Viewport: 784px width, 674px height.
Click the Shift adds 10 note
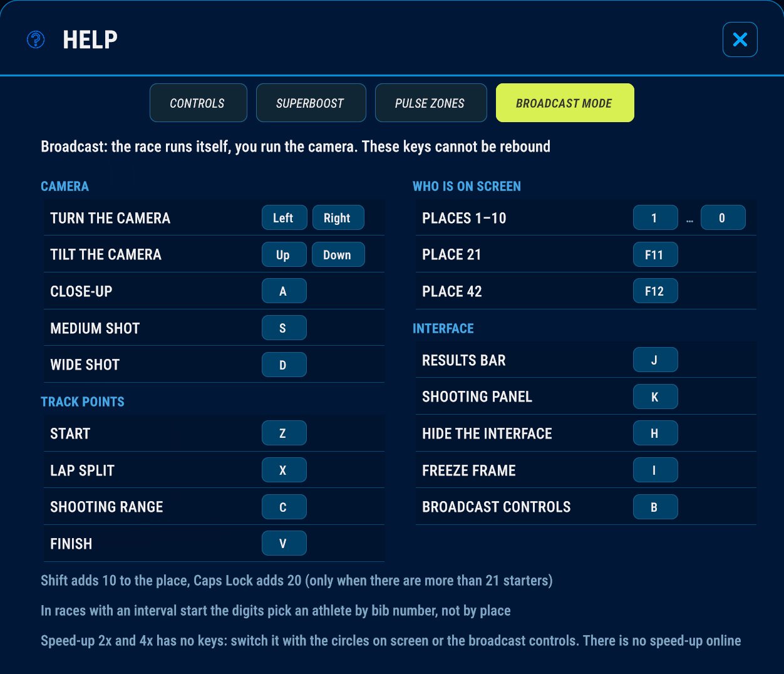coord(297,581)
